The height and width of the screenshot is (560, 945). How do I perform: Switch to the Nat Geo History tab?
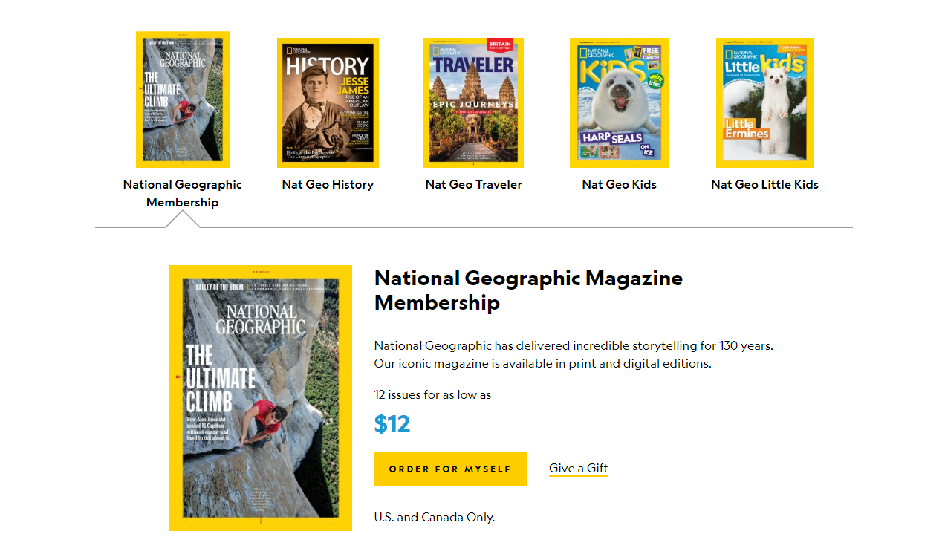coord(328,184)
